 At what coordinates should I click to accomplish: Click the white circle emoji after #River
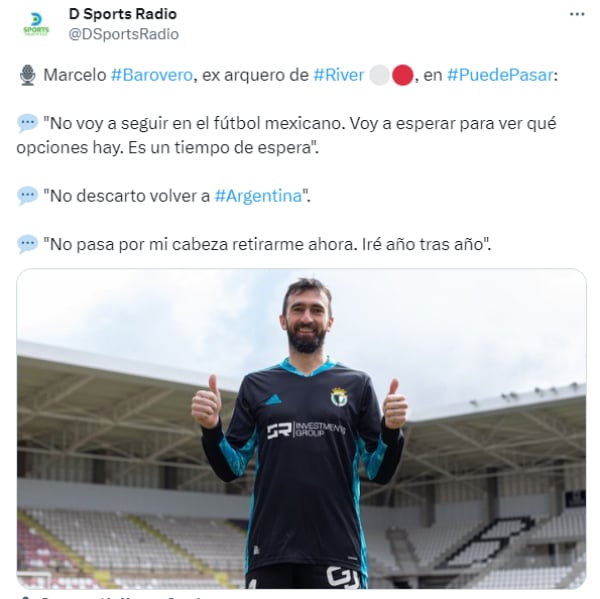(x=380, y=75)
